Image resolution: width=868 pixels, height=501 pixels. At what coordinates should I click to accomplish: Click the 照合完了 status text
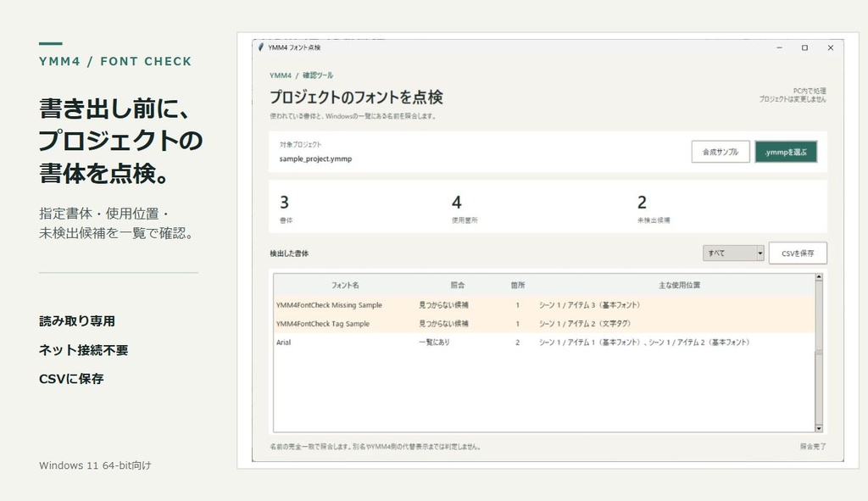[813, 446]
